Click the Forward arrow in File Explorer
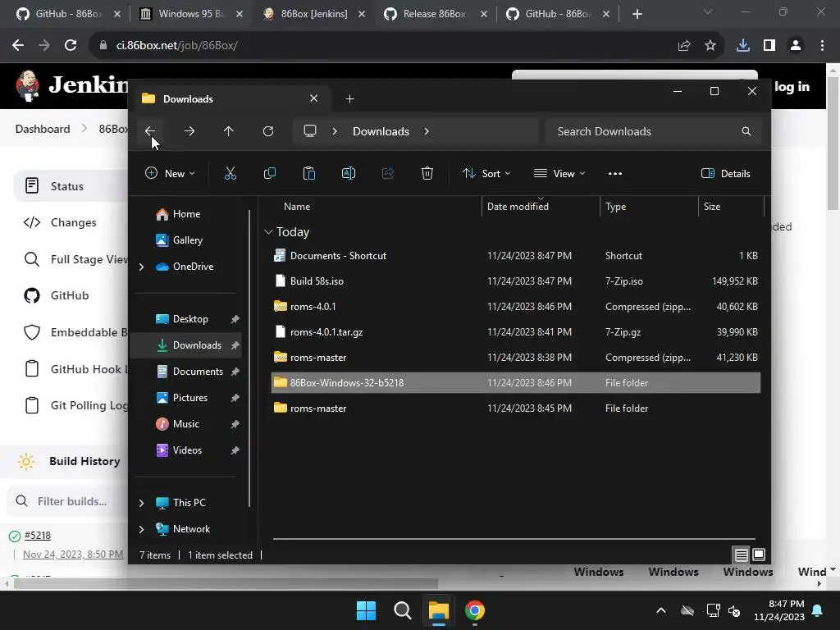 pos(189,131)
